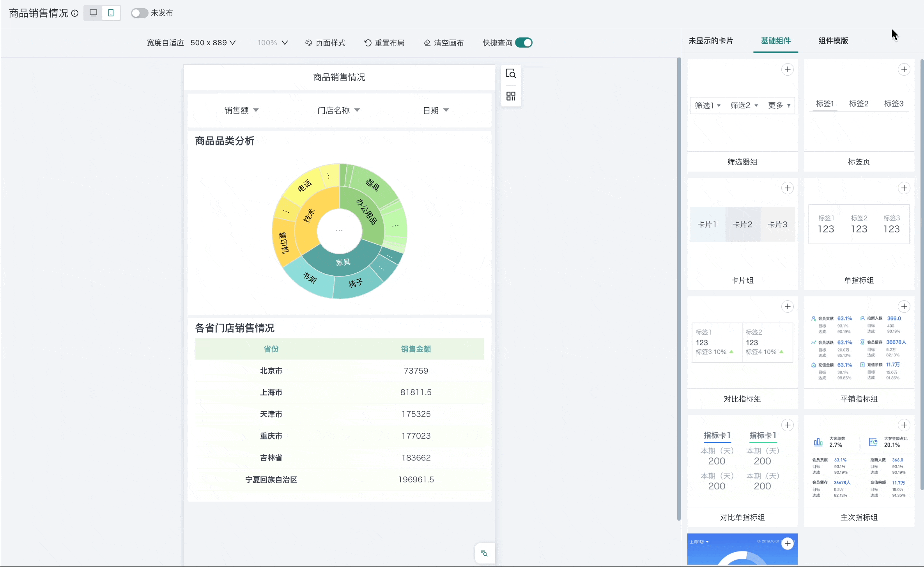Screen dimensions: 924x567
Task: Switch to desktop layout view icon
Action: [94, 13]
